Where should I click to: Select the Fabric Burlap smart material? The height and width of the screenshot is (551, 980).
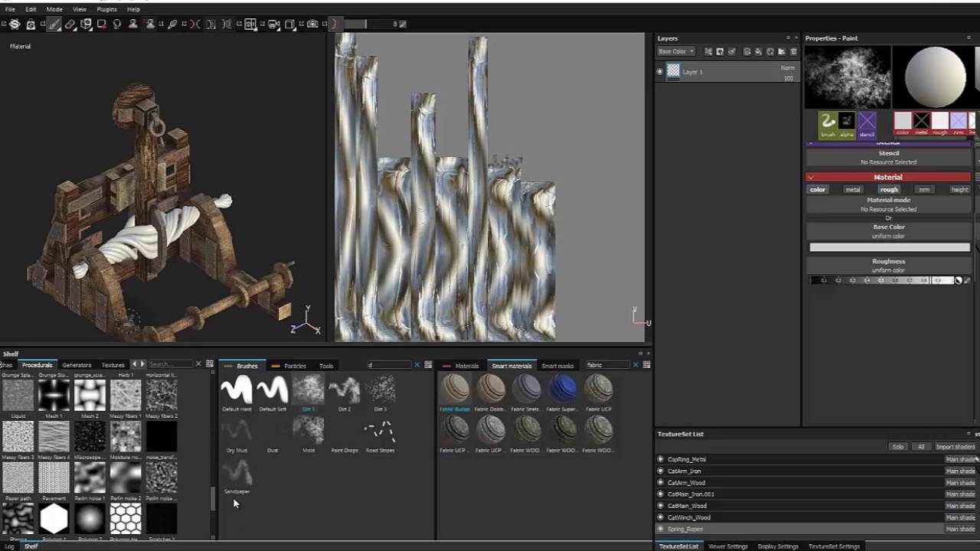click(x=455, y=392)
